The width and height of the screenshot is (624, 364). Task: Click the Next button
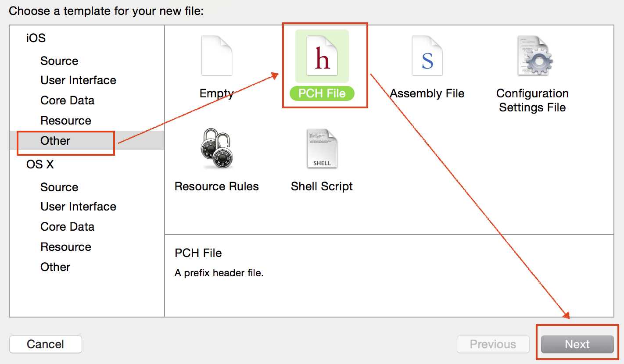[577, 344]
